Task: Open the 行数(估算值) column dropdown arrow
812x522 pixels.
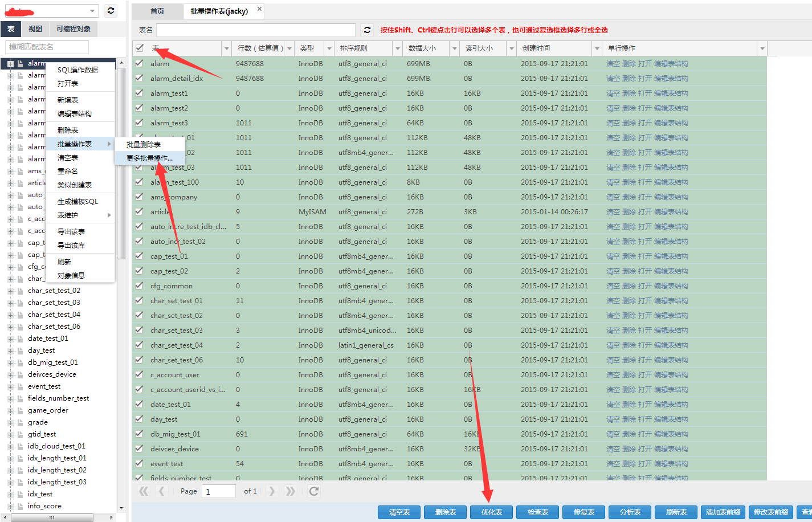Action: pos(289,48)
